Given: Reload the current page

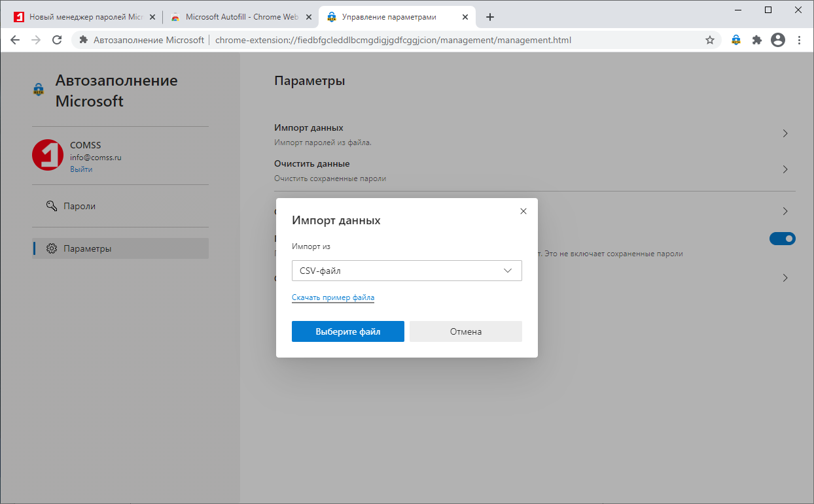Looking at the screenshot, I should [x=57, y=40].
